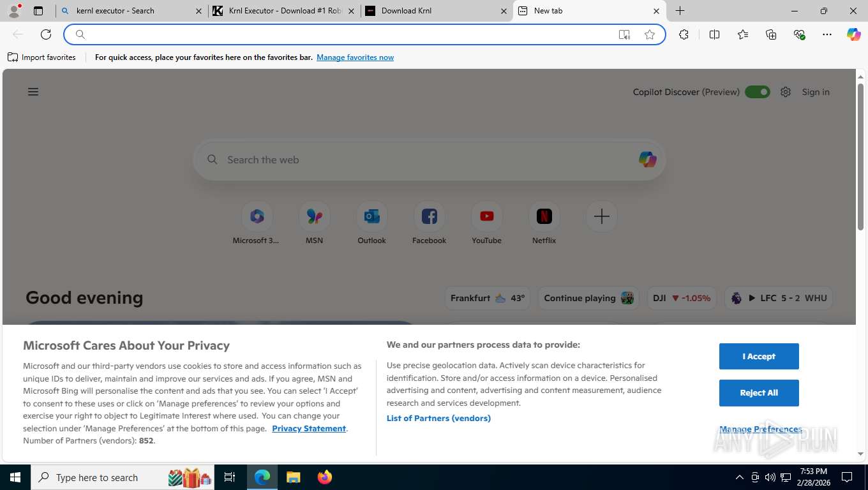The image size is (868, 490).
Task: Refresh the page
Action: (46, 34)
